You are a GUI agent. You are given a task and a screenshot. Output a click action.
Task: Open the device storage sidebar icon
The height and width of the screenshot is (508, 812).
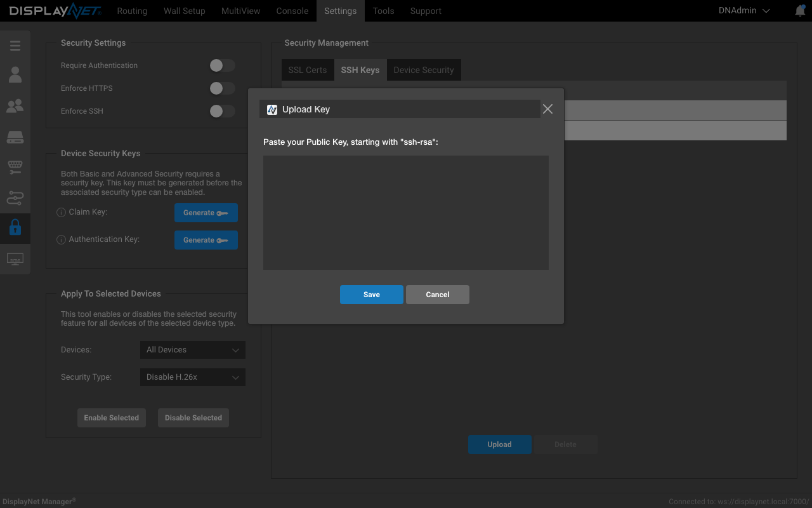coord(15,137)
